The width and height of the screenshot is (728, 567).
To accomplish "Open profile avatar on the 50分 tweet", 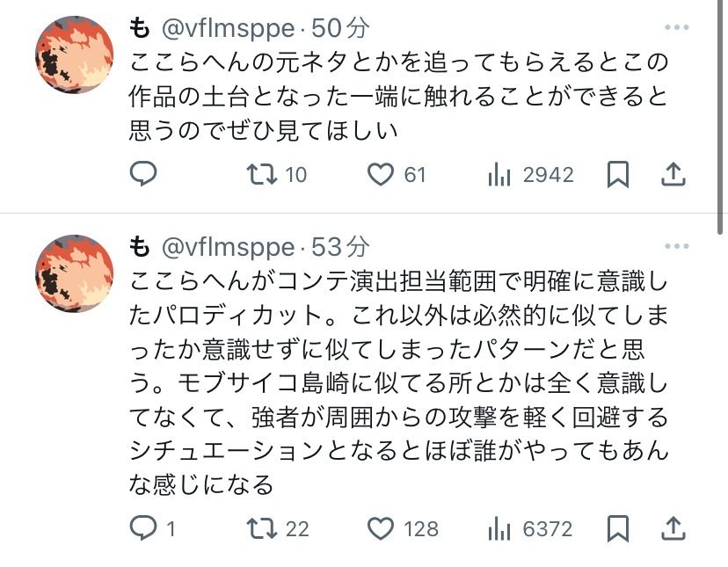I will click(x=73, y=55).
